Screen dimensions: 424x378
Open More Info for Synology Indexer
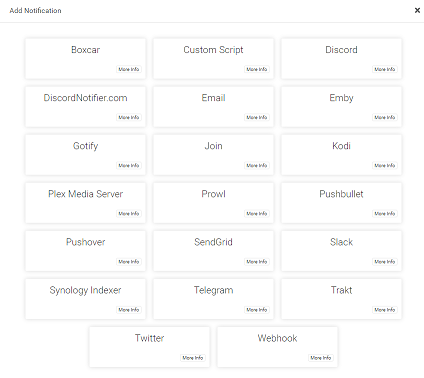(129, 309)
